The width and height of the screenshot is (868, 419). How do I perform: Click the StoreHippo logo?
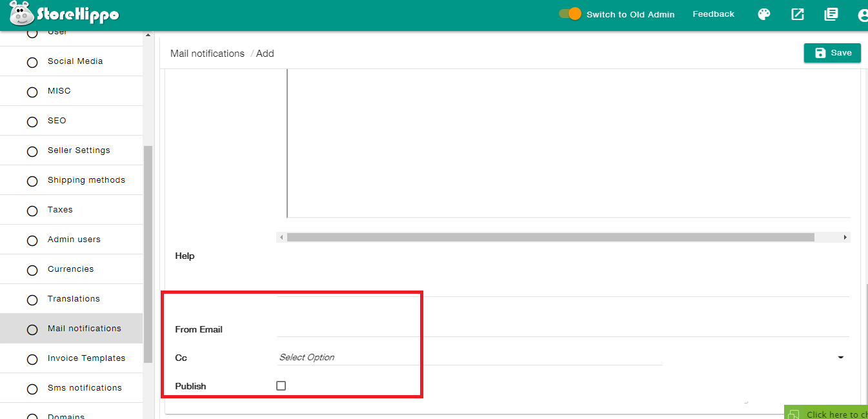65,14
